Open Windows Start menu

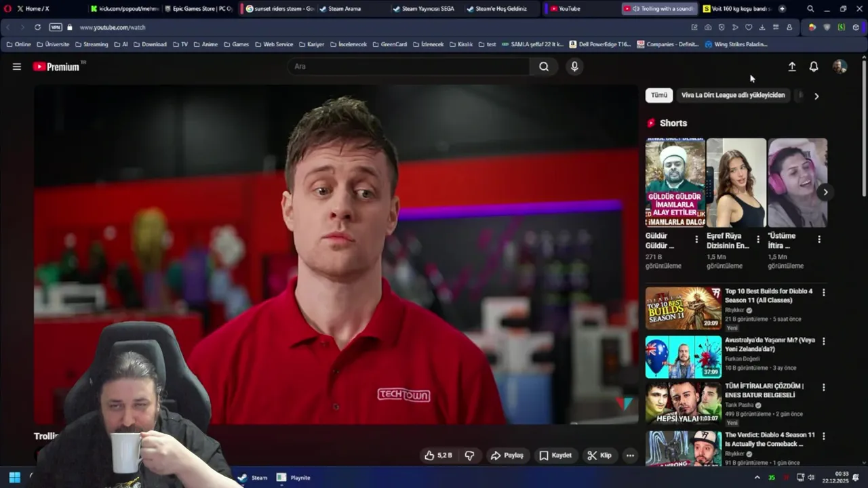click(x=15, y=477)
